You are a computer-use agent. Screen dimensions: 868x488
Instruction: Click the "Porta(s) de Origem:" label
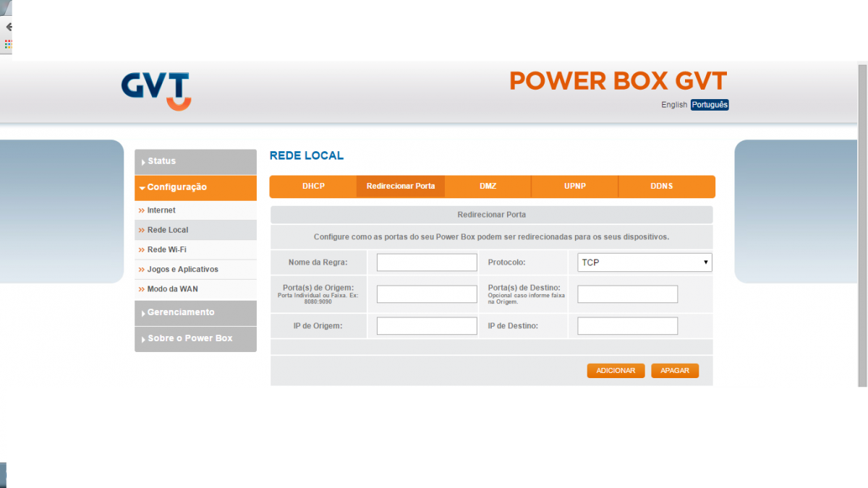click(318, 288)
